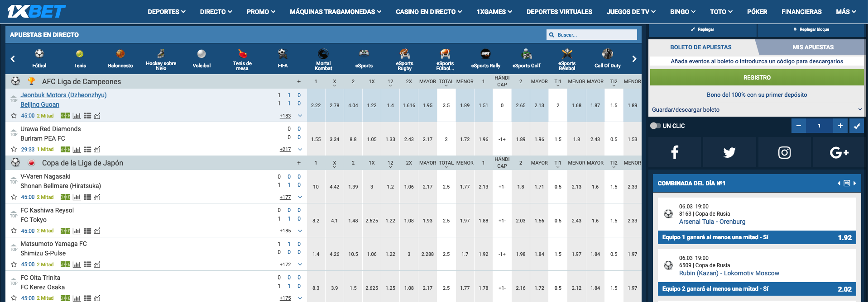The image size is (868, 302).
Task: Open the DIRECTO dropdown menu
Action: (x=216, y=12)
